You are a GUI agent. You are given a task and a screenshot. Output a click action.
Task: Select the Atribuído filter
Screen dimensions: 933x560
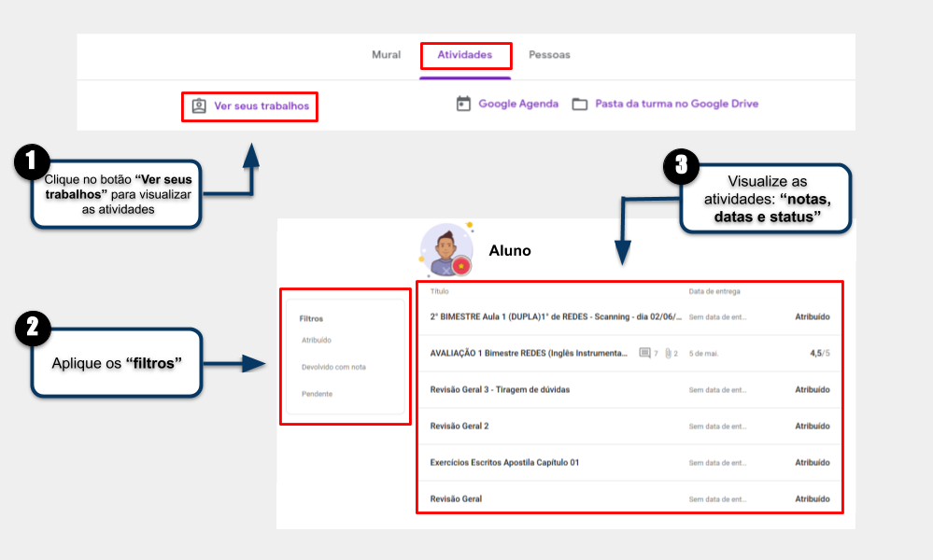tap(317, 340)
